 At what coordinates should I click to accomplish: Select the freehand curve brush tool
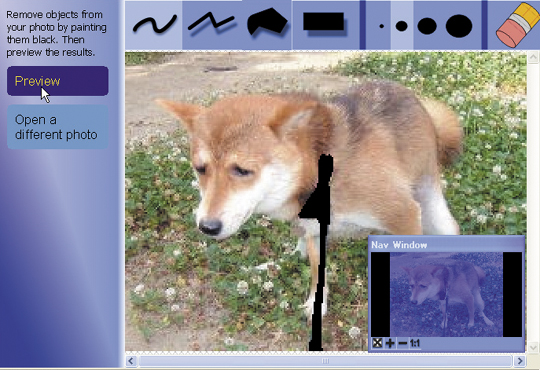(x=154, y=25)
